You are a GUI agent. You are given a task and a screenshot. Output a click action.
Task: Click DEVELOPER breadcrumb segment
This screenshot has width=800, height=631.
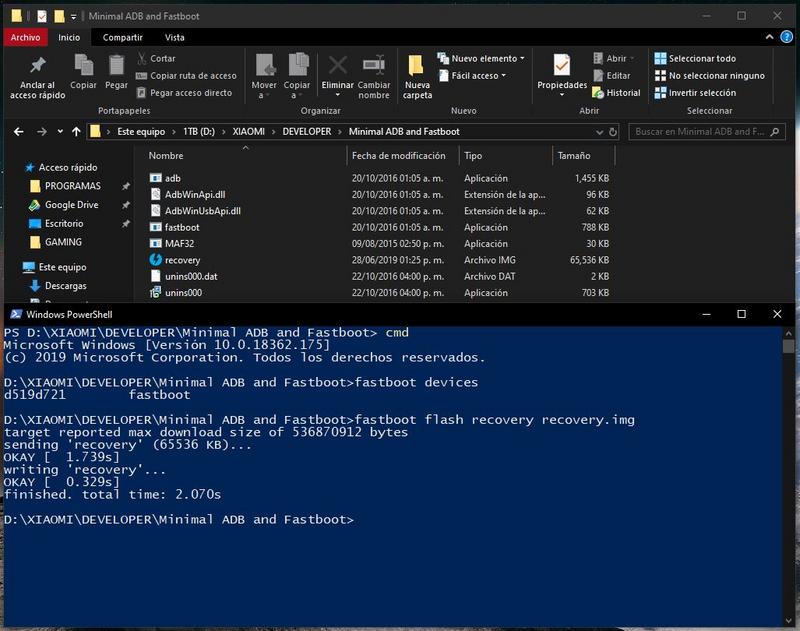(x=307, y=132)
